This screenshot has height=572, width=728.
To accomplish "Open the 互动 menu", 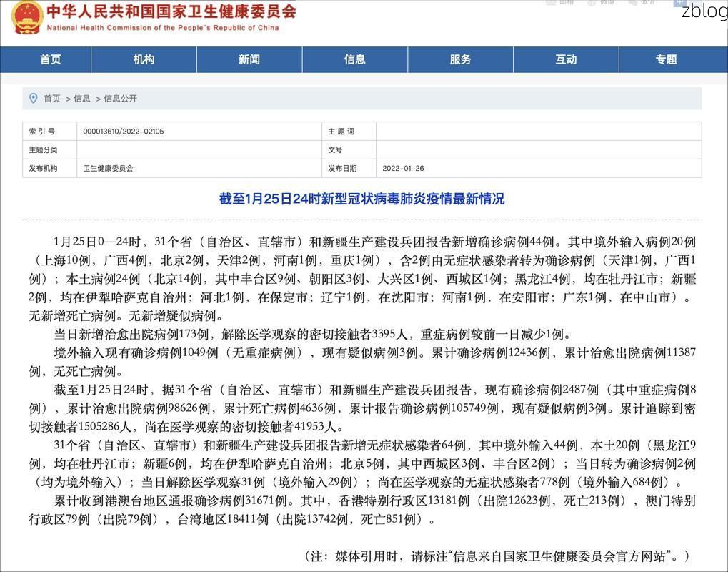I will point(566,59).
